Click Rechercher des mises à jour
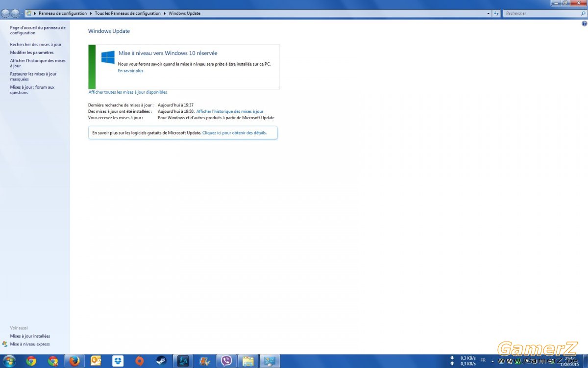Screen dimensions: 588x368 coord(36,44)
